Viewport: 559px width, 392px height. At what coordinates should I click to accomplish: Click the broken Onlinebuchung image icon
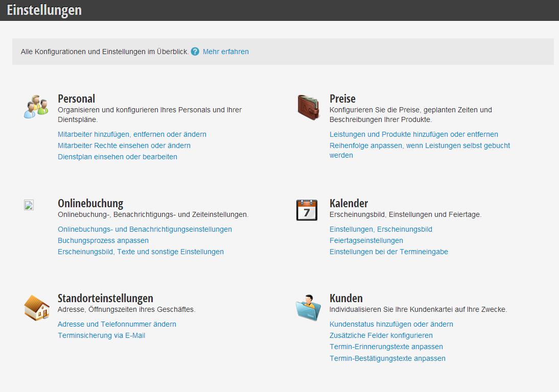[x=29, y=206]
